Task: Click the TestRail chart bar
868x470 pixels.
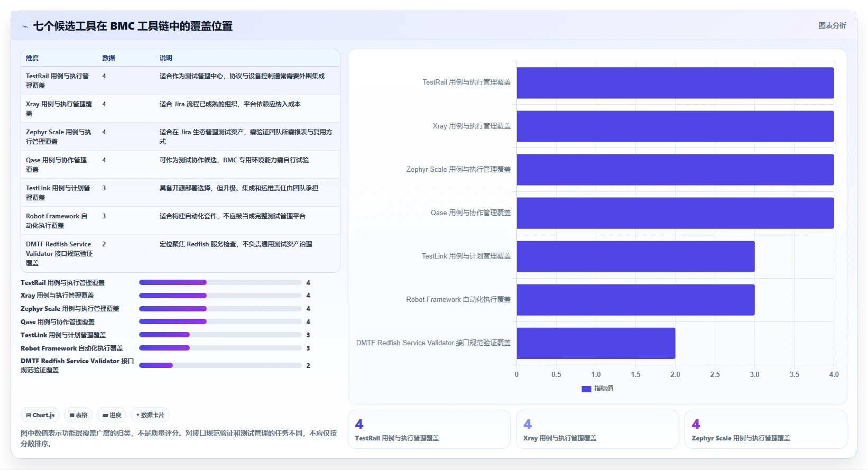Action: 675,82
